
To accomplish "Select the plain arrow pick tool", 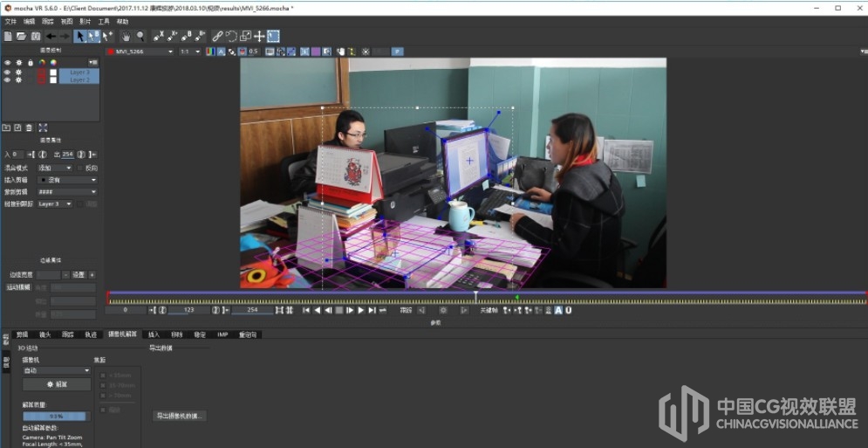I will [x=80, y=37].
